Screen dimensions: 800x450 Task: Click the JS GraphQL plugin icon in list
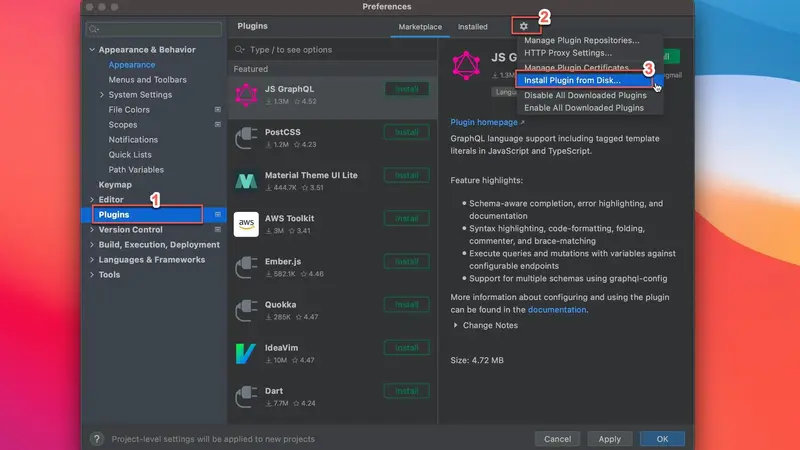coord(246,95)
